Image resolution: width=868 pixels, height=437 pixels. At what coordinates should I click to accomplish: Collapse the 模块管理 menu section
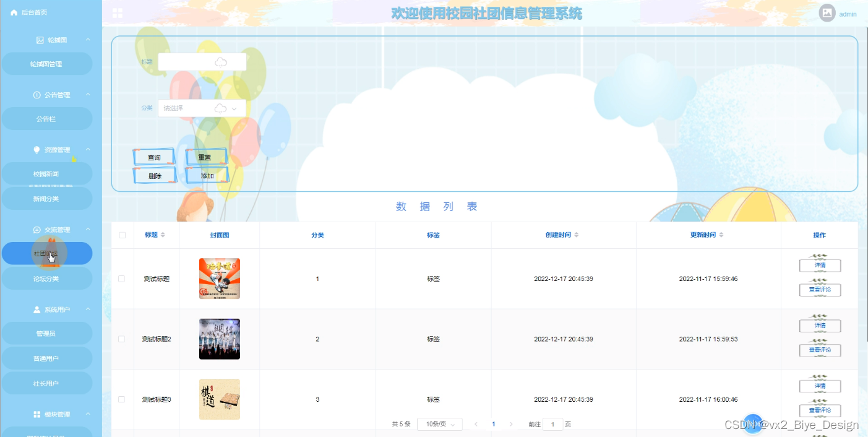coord(88,413)
